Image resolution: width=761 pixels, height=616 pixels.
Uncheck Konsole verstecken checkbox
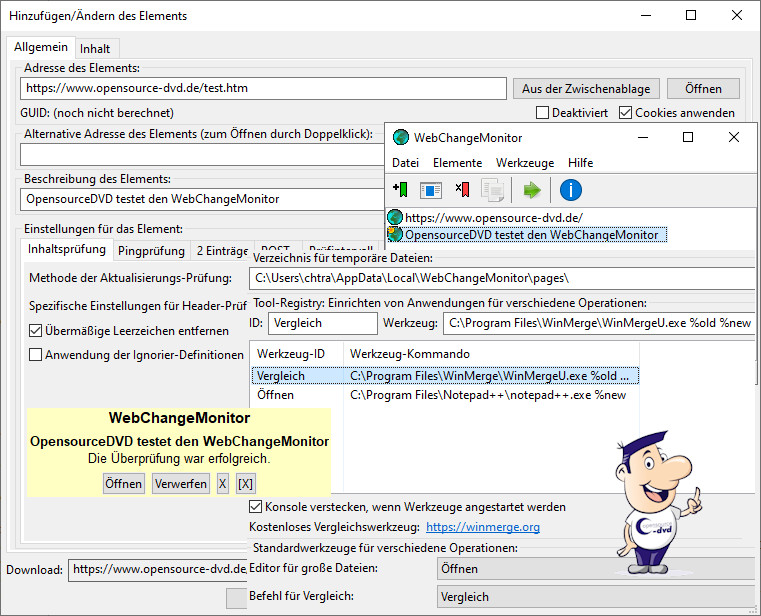[257, 507]
